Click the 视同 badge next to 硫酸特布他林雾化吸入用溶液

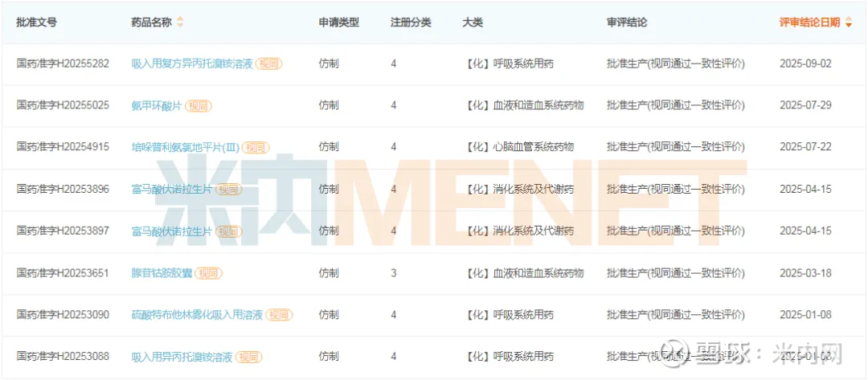pyautogui.click(x=279, y=315)
